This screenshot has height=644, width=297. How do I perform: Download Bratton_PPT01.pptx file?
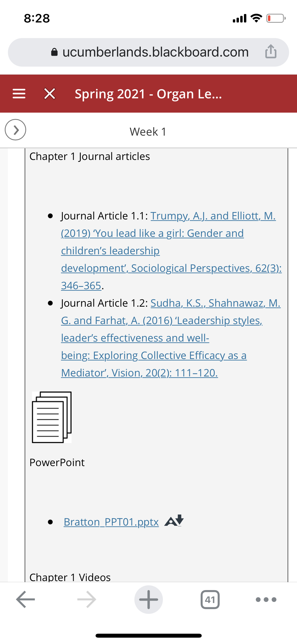pos(111,522)
